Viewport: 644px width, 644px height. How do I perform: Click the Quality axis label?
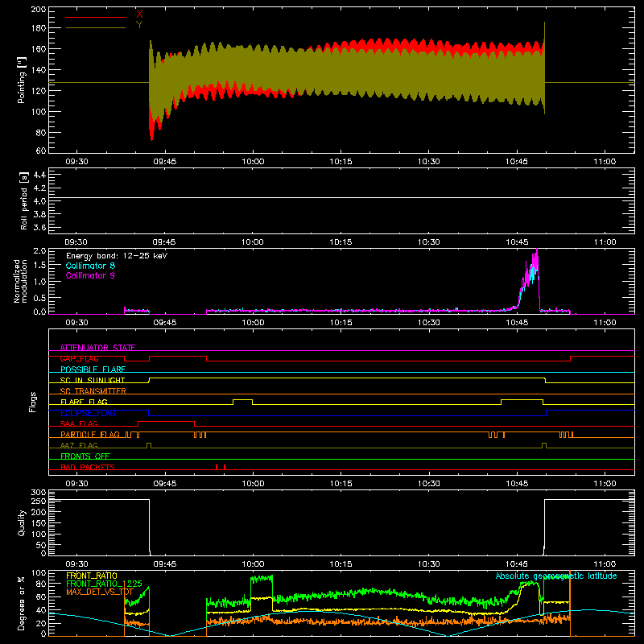pos(22,522)
